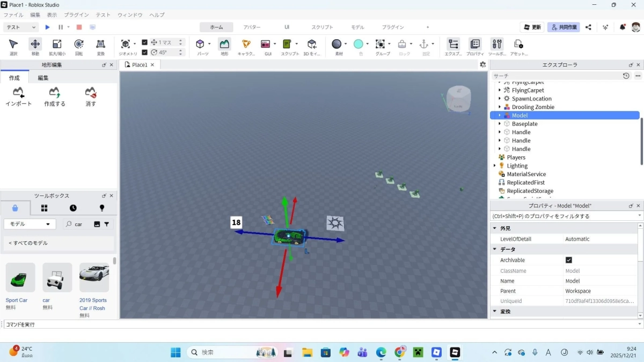644x362 pixels.
Task: Click the ジオメトリ geometry icon
Action: (126, 44)
